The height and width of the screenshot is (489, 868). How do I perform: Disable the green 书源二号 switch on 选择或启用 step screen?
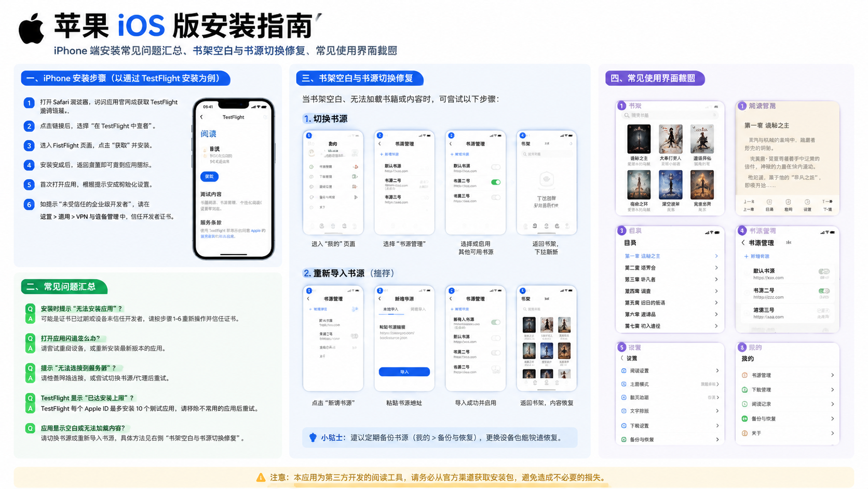(496, 182)
